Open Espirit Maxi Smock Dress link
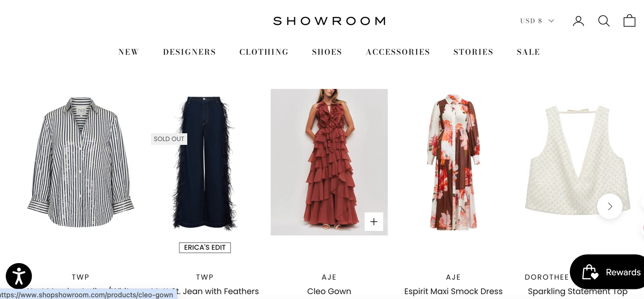644x299 pixels. [454, 291]
